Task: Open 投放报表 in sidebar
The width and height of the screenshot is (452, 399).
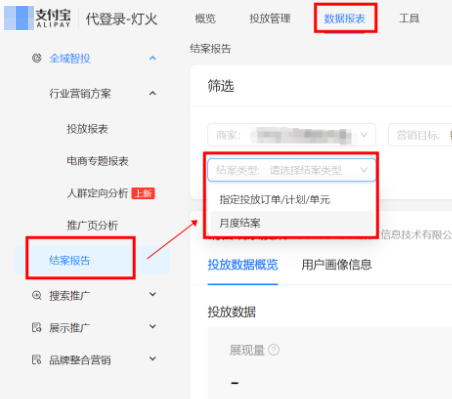Action: [87, 129]
